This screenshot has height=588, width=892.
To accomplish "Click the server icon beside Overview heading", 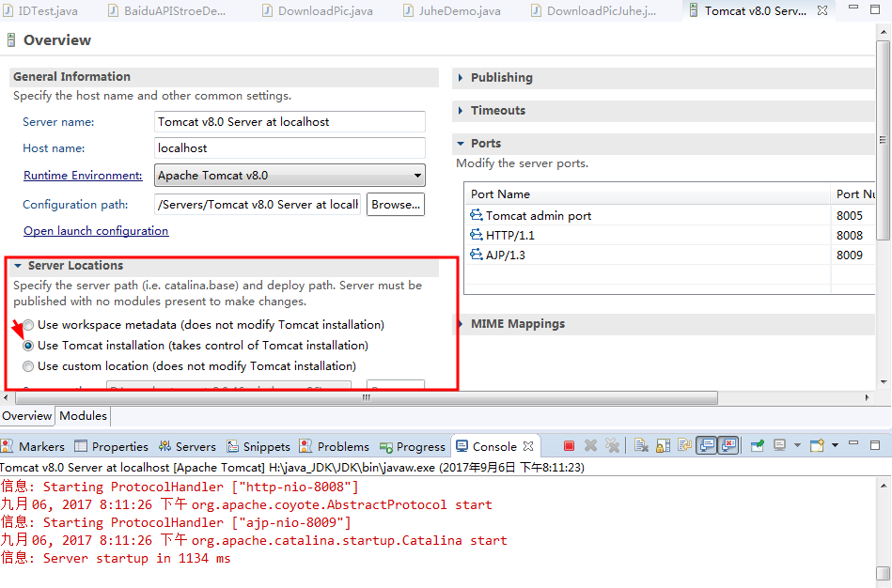I will pyautogui.click(x=10, y=39).
